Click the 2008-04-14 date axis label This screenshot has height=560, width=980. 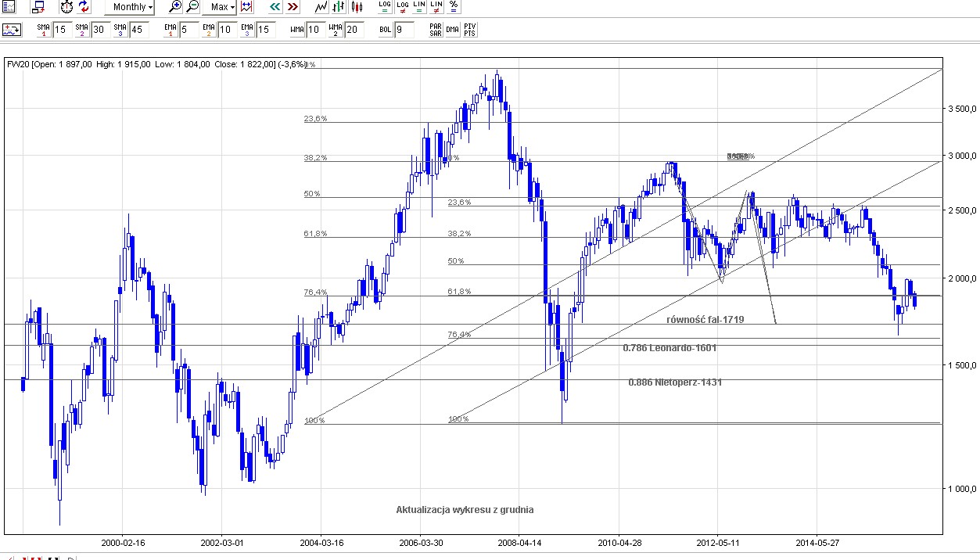pos(520,541)
